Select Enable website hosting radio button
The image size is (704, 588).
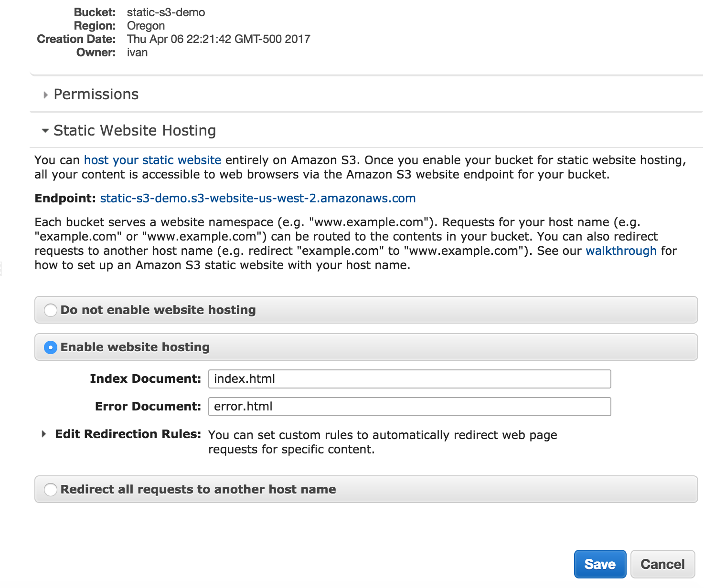click(51, 347)
